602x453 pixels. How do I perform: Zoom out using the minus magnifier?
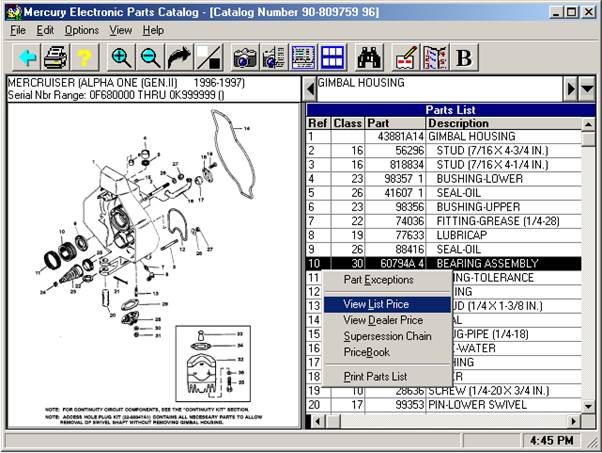(x=150, y=58)
